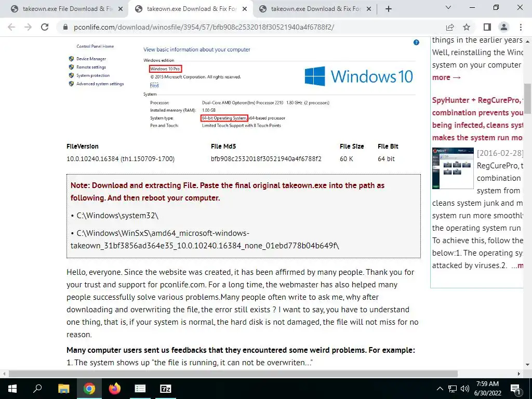The height and width of the screenshot is (399, 532).
Task: Click '64-bit Operating System' highlighted text
Action: click(224, 118)
